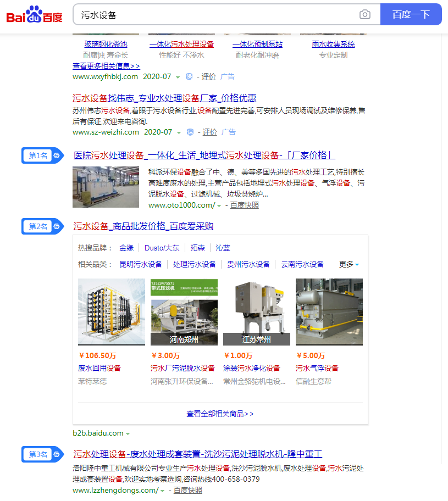Screen dimensions: 448x501
Task: Open 百度快照 for lzzhengdongs.com
Action: click(x=187, y=491)
